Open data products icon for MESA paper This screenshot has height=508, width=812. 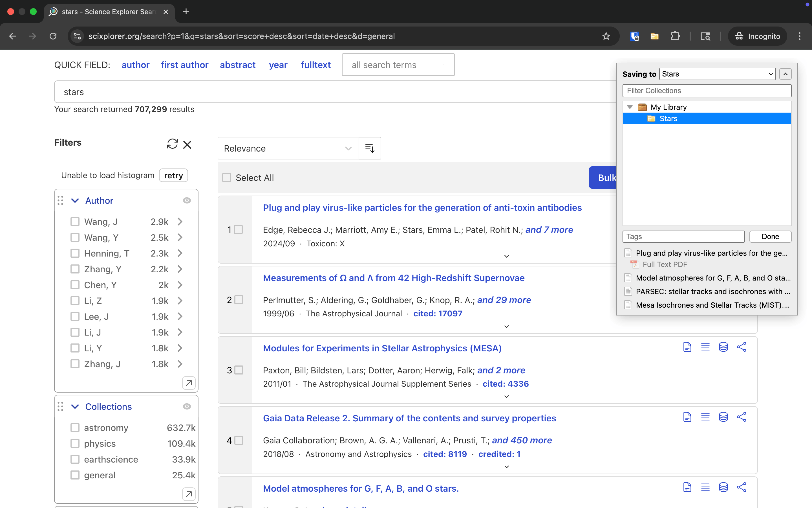click(723, 347)
